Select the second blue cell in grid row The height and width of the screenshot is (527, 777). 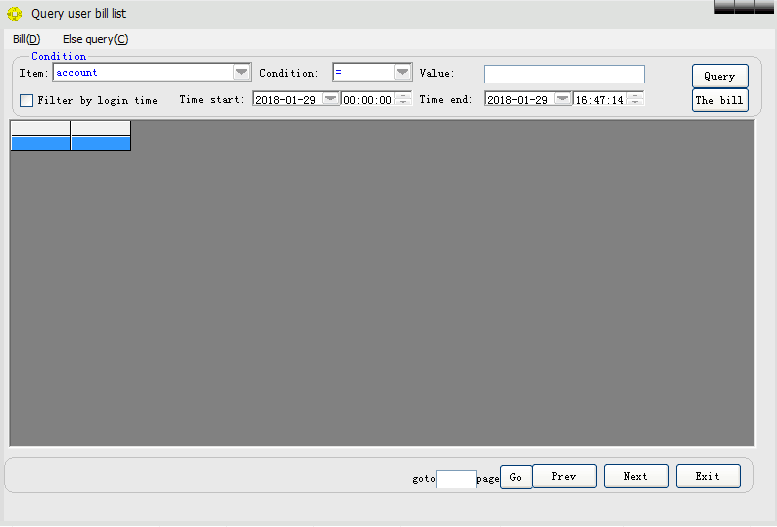click(x=101, y=143)
